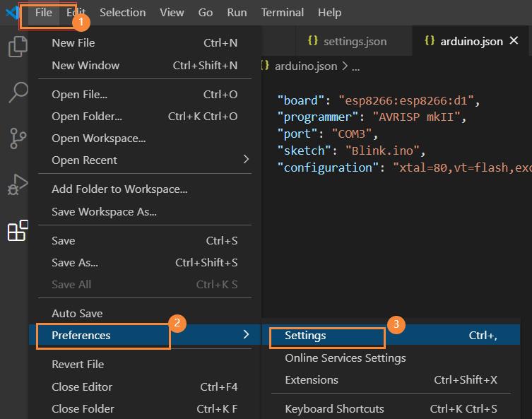Choose New Window menu entry
The width and height of the screenshot is (532, 419).
tap(145, 65)
